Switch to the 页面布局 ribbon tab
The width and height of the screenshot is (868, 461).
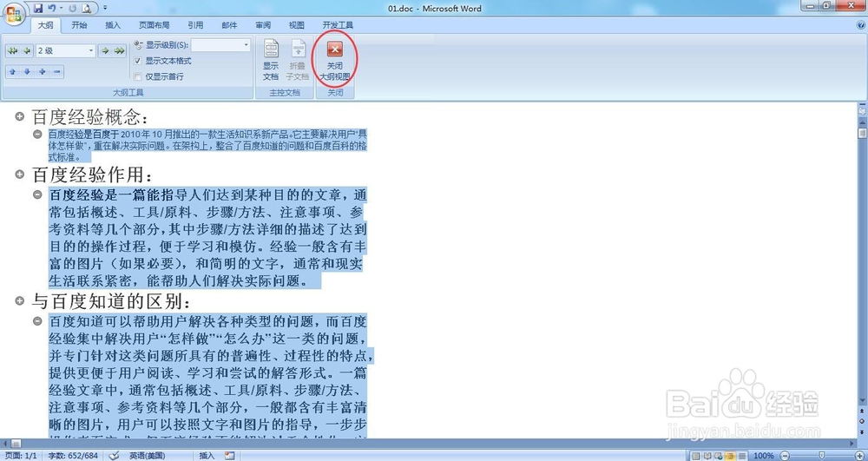click(x=155, y=25)
